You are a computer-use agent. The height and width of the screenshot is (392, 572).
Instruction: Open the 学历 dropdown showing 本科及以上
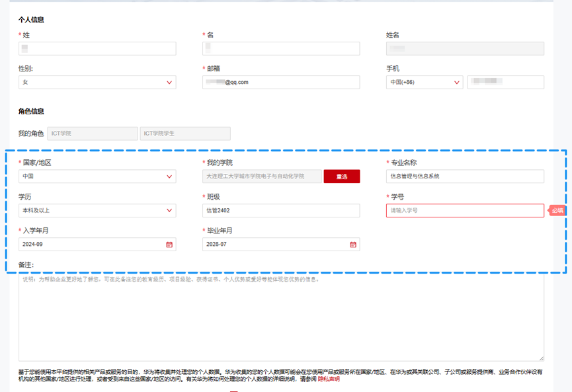97,210
